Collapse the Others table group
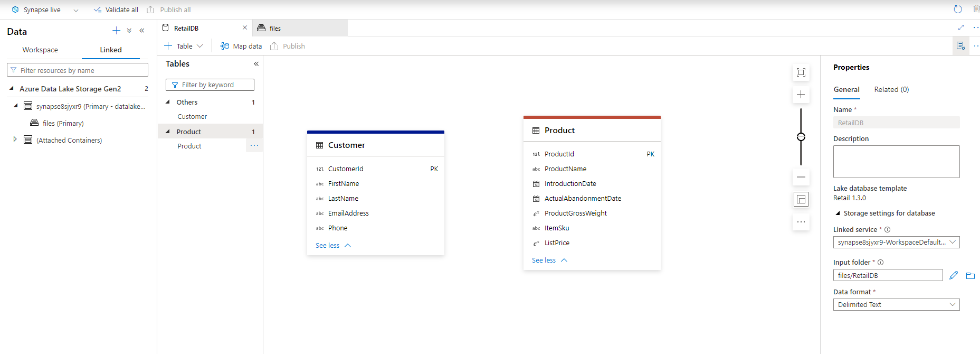Viewport: 980px width, 354px height. pos(168,101)
